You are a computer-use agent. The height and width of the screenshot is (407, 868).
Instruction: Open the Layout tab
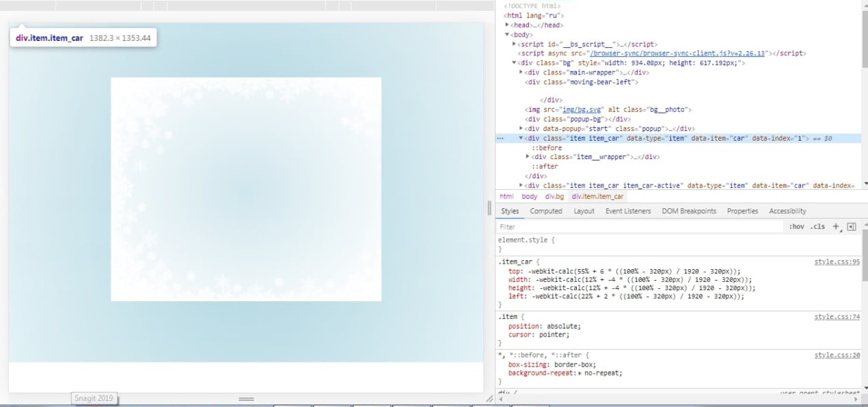click(584, 211)
